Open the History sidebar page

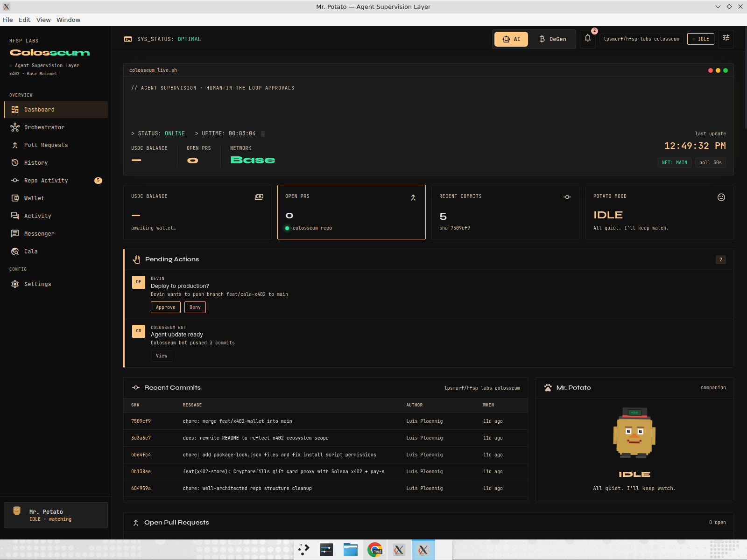pyautogui.click(x=56, y=163)
